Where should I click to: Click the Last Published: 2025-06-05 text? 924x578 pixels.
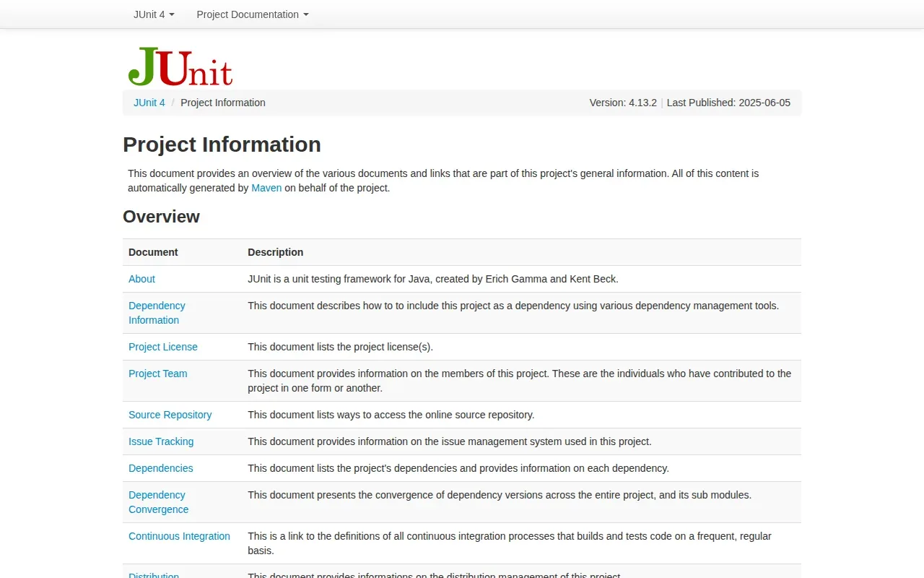click(728, 103)
